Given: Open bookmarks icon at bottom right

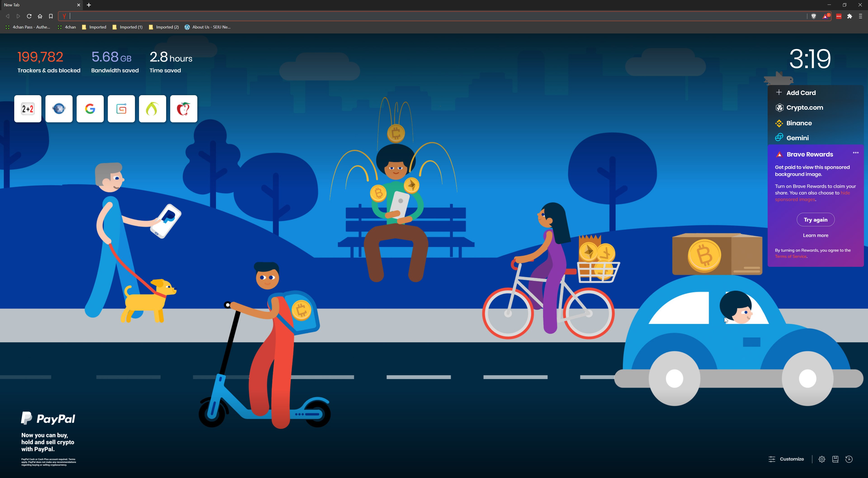Looking at the screenshot, I should [835, 459].
